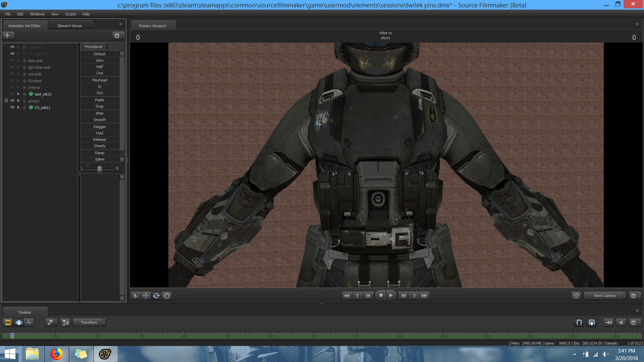The image size is (644, 362).
Task: Toggle timeline snapping magnet
Action: [x=579, y=322]
